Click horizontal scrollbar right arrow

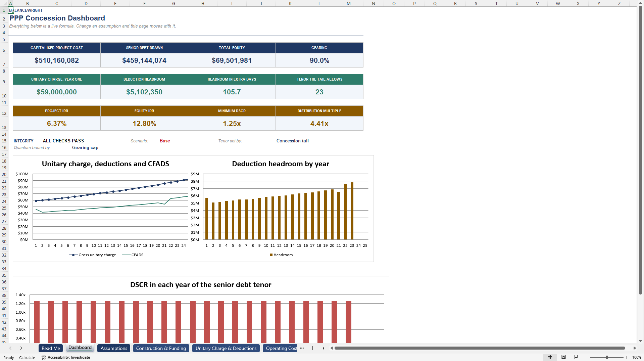pos(635,348)
